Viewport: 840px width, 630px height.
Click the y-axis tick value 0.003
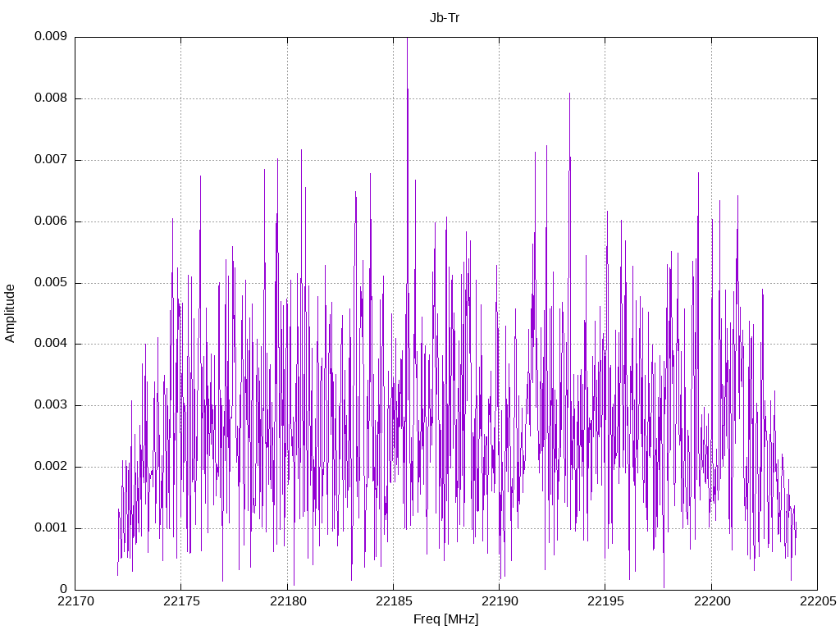coord(50,404)
